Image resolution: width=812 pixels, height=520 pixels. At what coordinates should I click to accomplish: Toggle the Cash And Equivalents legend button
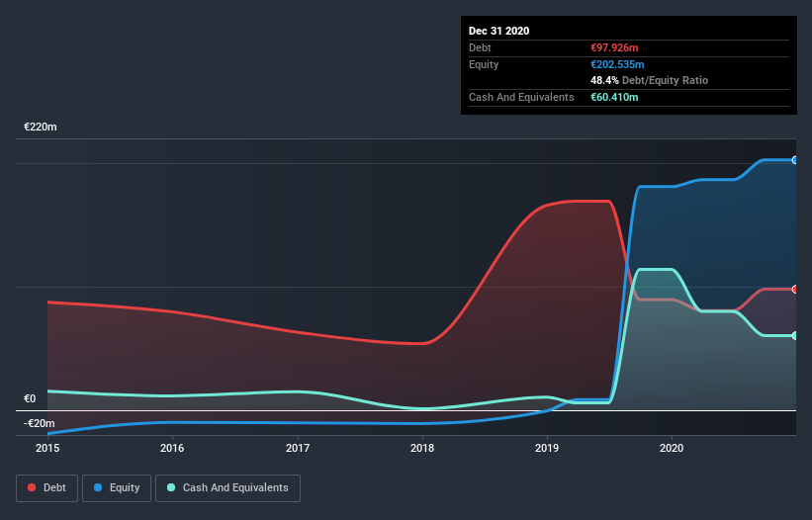pos(227,488)
